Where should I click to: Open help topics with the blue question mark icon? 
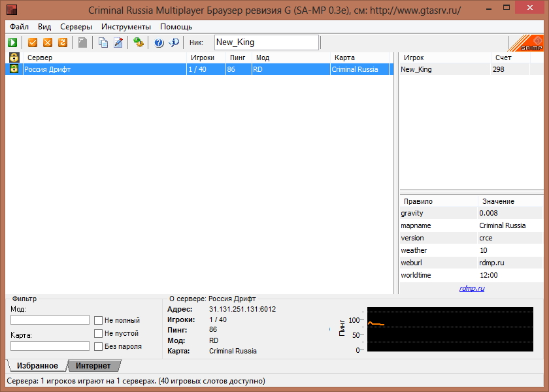[159, 42]
